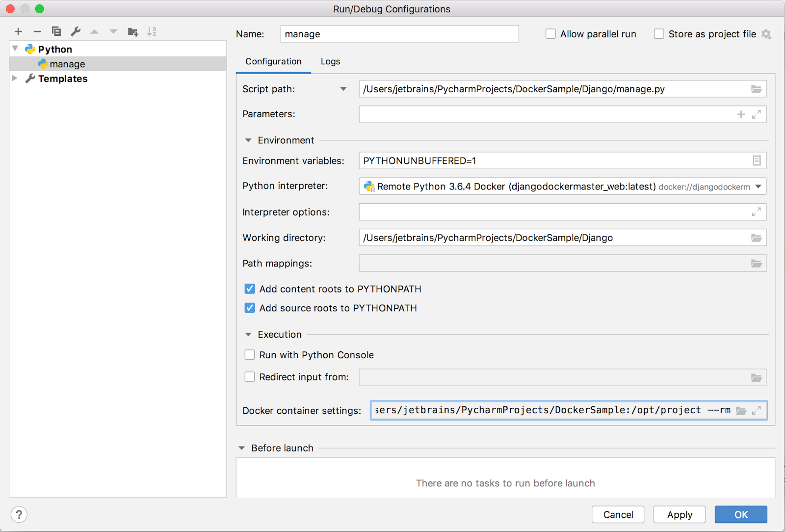Viewport: 785px width, 532px height.
Task: Expand the Interpreter options field
Action: (x=757, y=212)
